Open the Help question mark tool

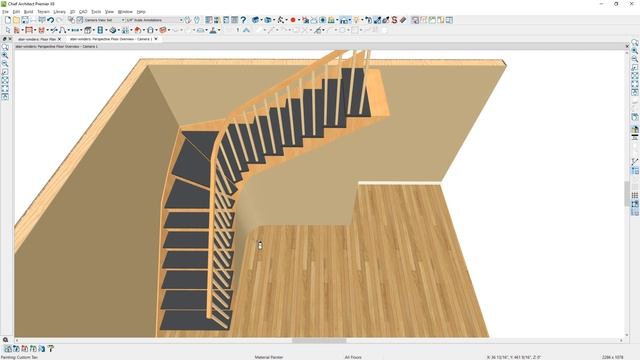[243, 20]
